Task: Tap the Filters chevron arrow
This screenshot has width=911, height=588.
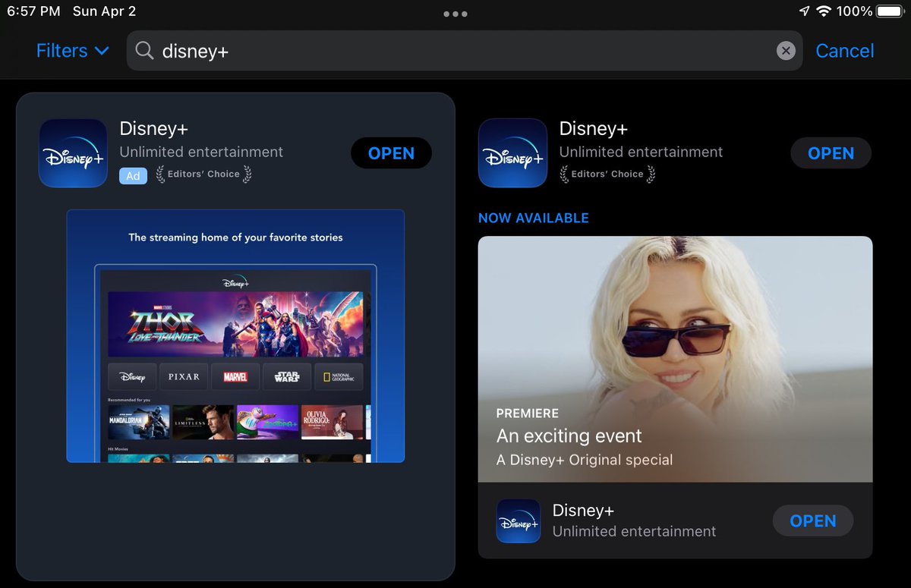Action: 102,51
